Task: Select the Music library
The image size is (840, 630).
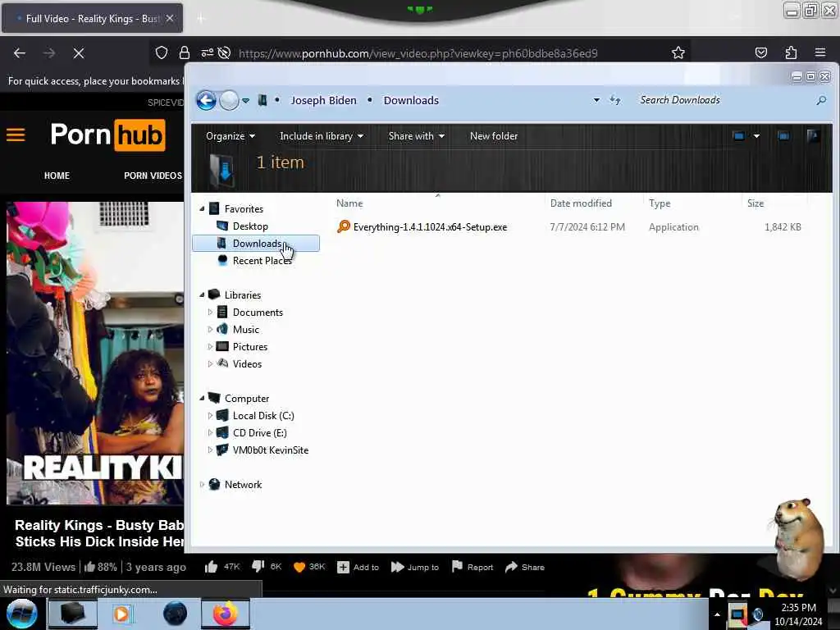Action: coord(246,330)
